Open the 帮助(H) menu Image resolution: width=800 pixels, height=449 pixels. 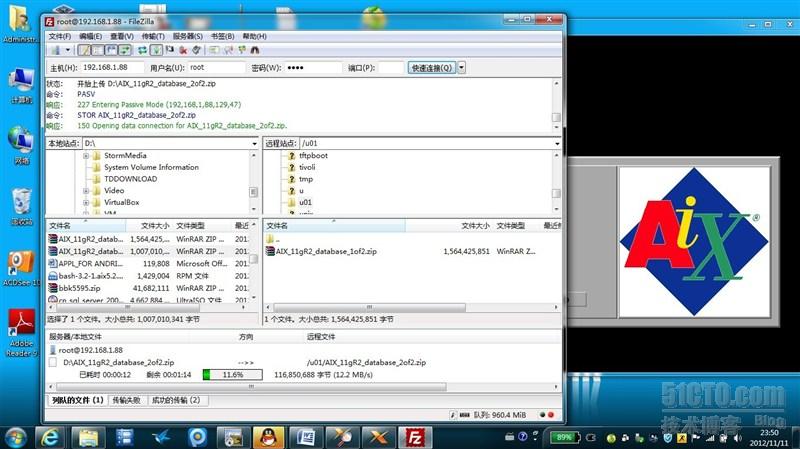pos(254,36)
